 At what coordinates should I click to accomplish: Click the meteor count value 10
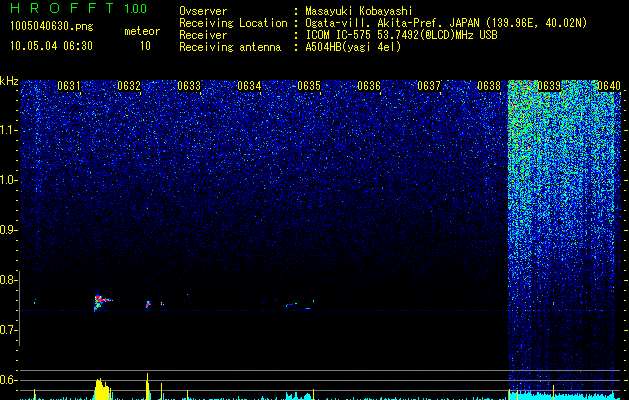coord(145,46)
